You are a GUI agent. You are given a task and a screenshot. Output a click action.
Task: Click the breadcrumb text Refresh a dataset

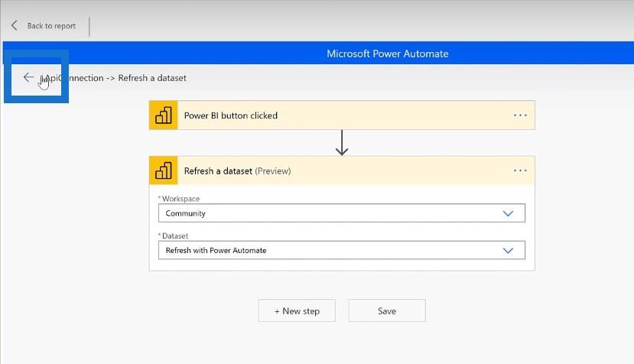pyautogui.click(x=152, y=78)
